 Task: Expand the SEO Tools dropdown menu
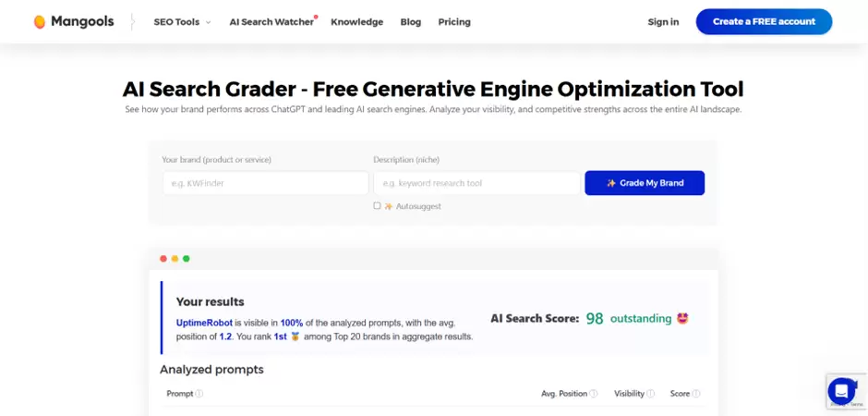(182, 22)
